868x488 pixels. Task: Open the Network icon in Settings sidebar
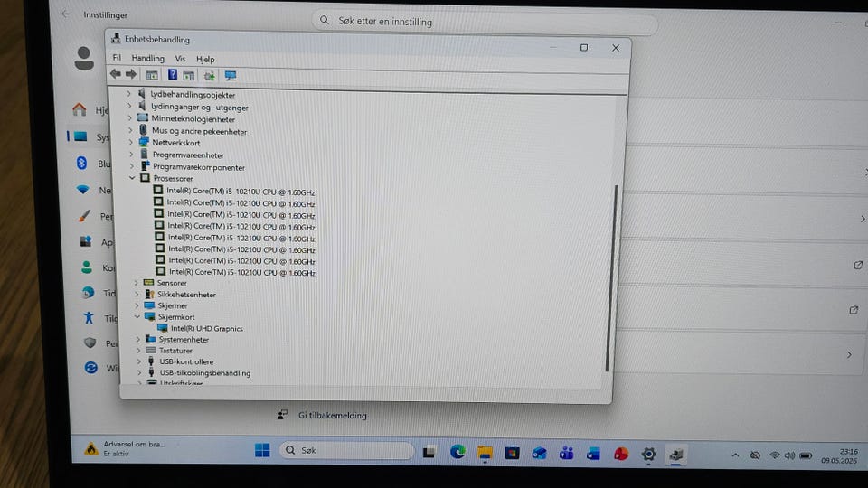pos(83,189)
